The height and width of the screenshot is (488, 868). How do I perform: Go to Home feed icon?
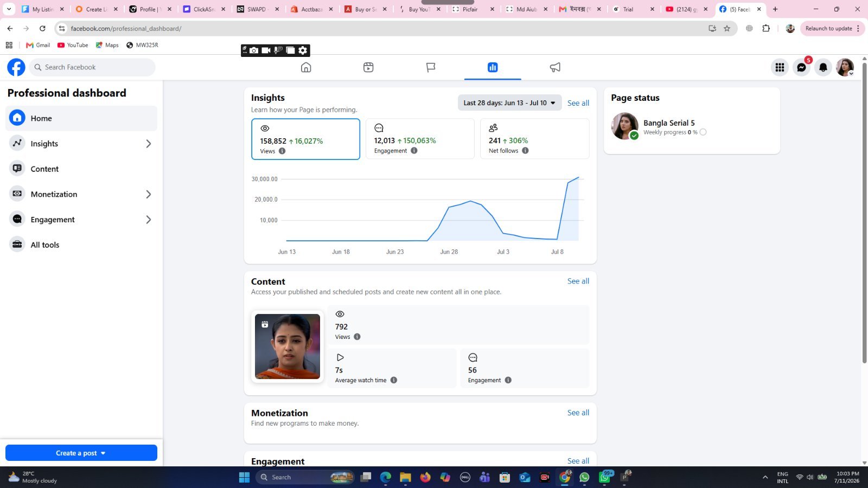tap(306, 67)
